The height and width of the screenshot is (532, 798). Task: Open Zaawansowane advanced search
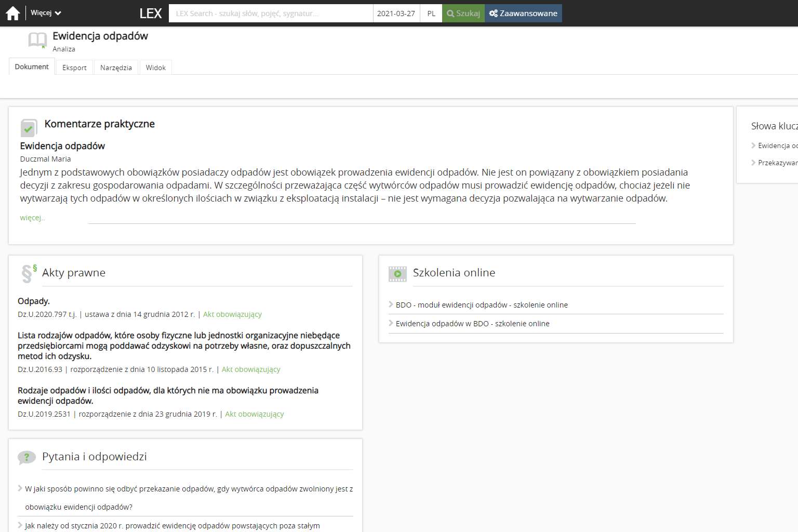click(x=523, y=14)
